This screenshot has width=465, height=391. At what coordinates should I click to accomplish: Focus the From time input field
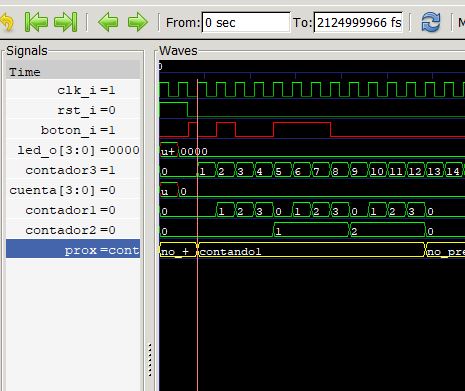[246, 22]
